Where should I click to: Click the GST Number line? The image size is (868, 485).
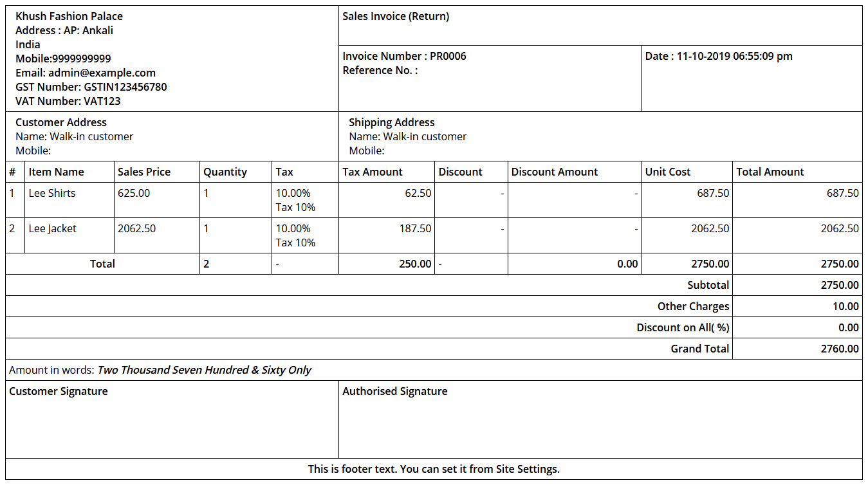click(91, 87)
